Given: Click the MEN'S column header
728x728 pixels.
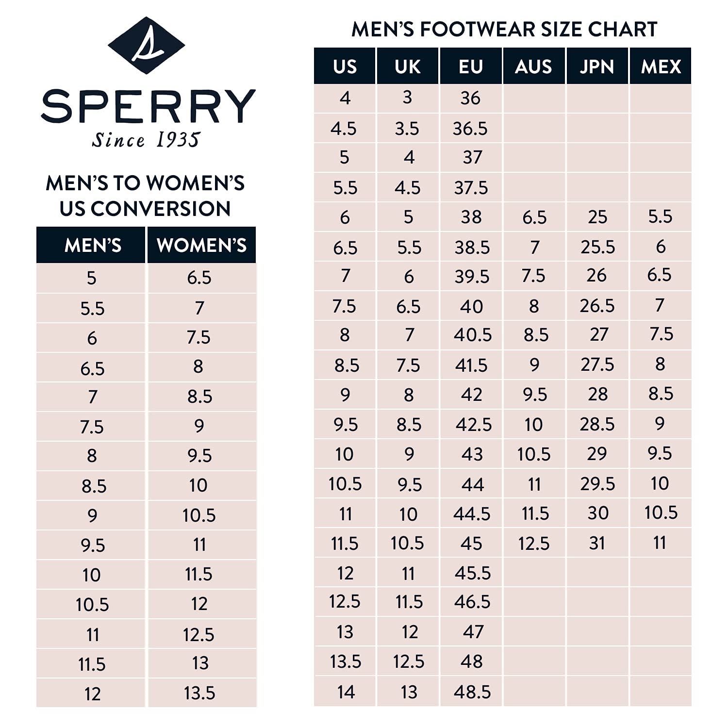Looking at the screenshot, I should pos(92,246).
